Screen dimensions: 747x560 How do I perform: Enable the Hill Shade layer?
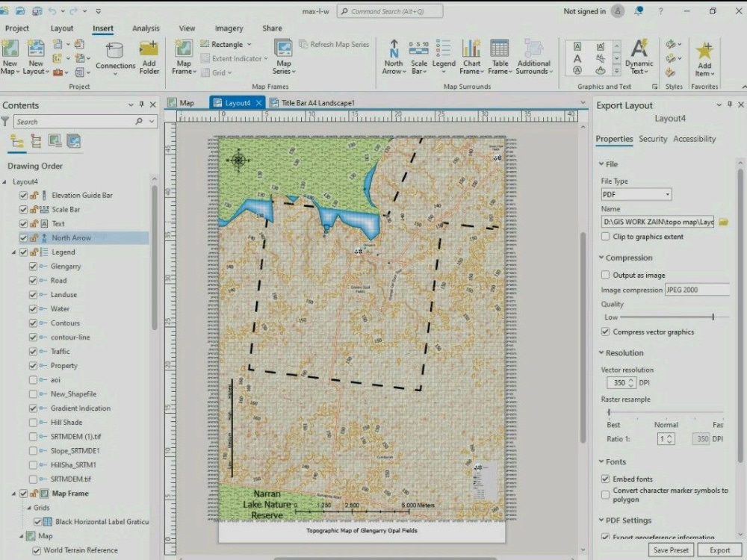pyautogui.click(x=31, y=422)
